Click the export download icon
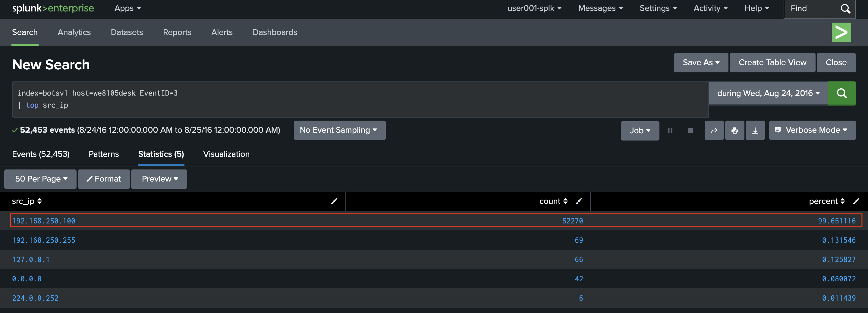 coord(755,130)
